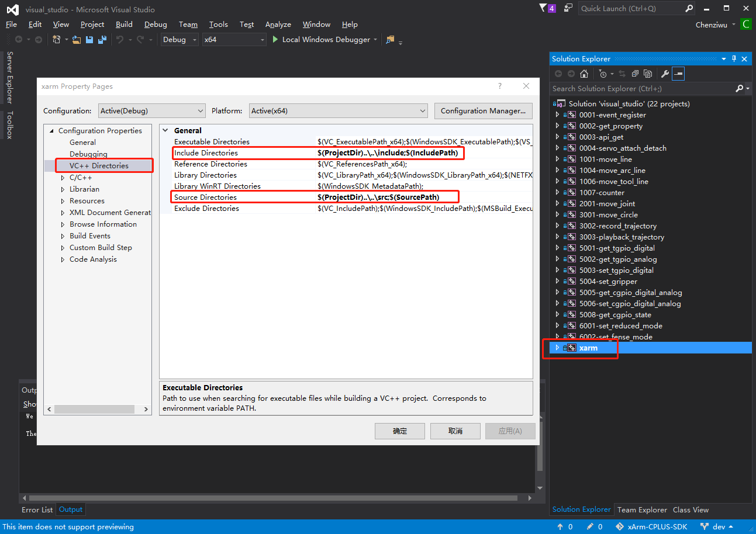Select the Library Directories property row

pyautogui.click(x=347, y=175)
